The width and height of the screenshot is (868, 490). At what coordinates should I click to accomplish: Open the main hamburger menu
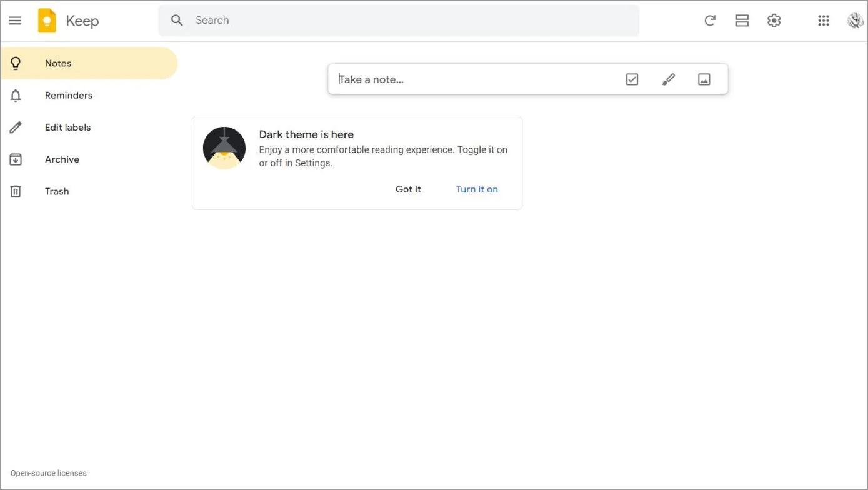15,21
